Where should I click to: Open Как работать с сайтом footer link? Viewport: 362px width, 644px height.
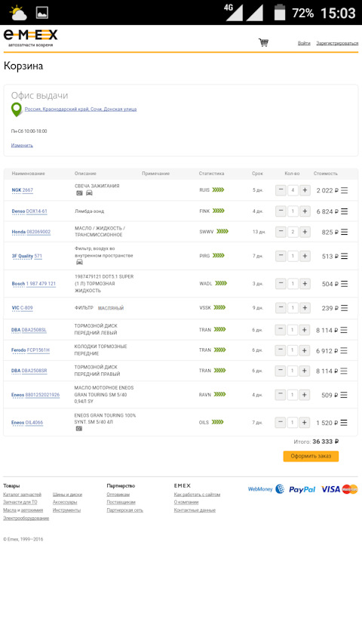[197, 495]
